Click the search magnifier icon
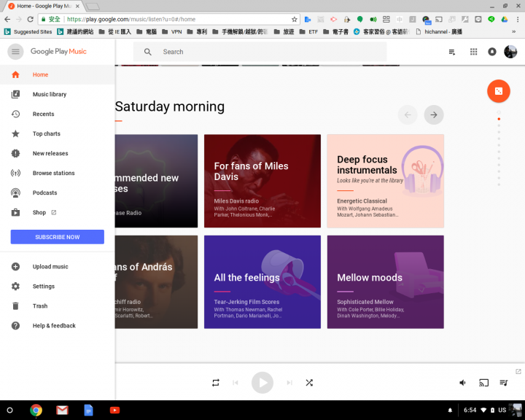This screenshot has width=525, height=420. coord(147,52)
